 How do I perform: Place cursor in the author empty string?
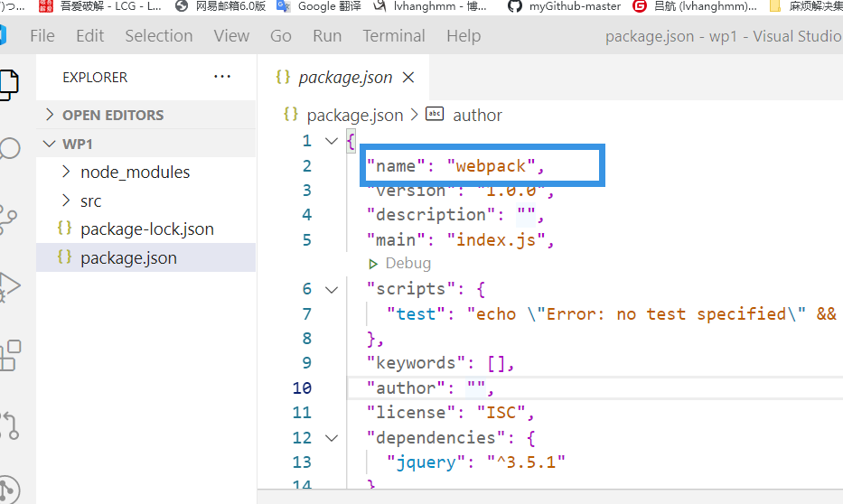(476, 388)
